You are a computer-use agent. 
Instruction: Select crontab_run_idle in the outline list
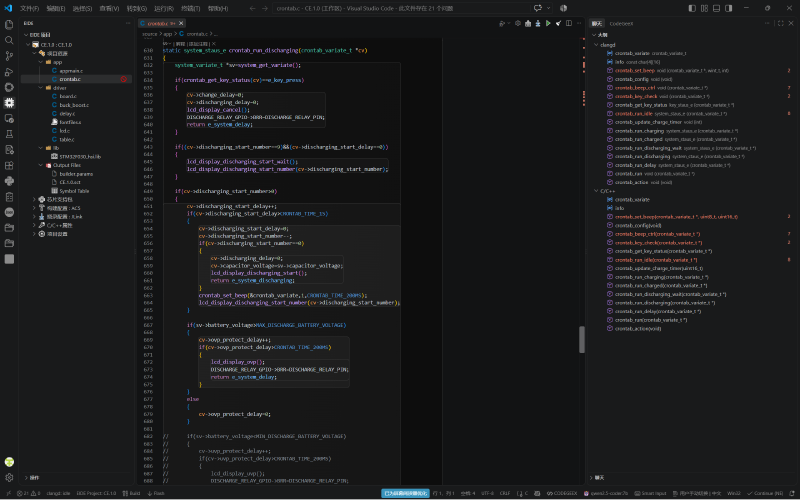[x=634, y=114]
